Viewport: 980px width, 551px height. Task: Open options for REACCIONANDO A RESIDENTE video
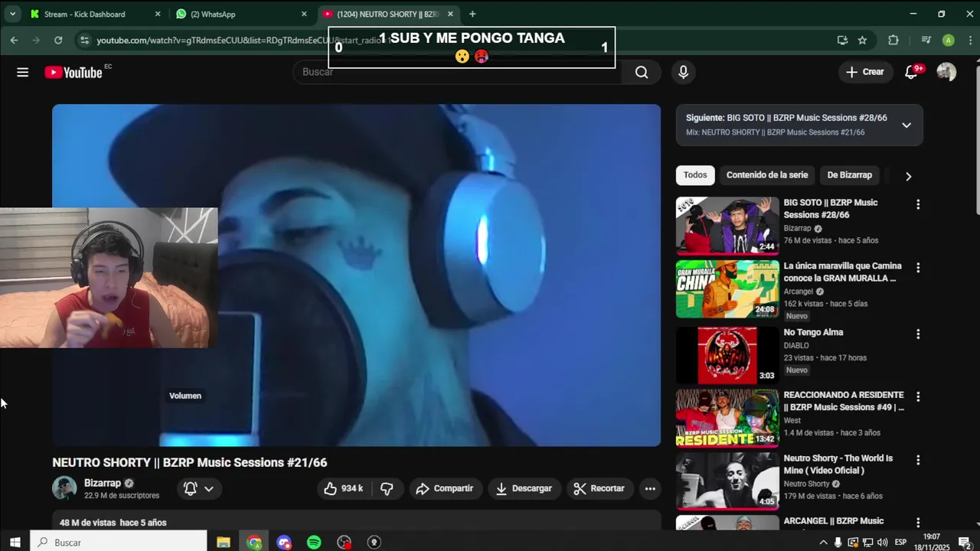918,397
